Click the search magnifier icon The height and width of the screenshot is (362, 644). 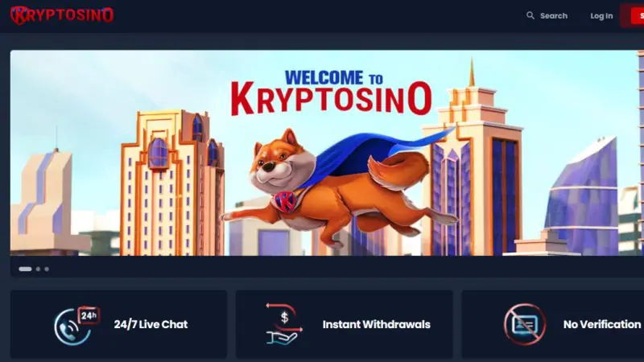[530, 15]
